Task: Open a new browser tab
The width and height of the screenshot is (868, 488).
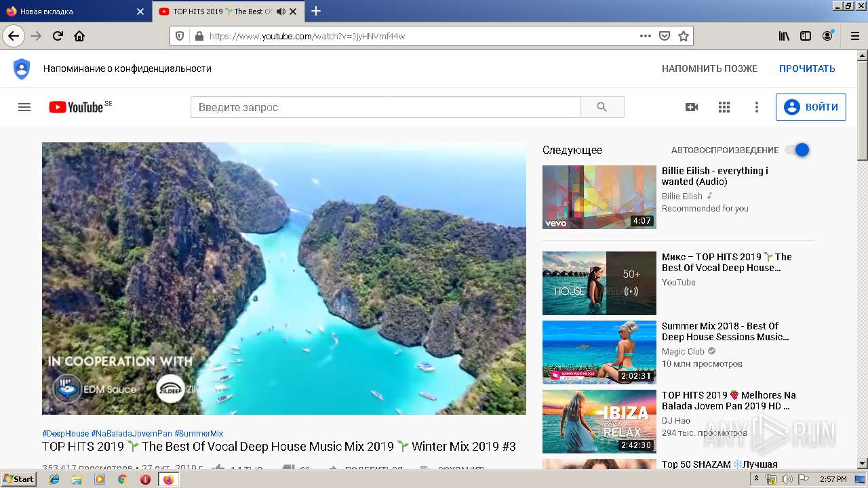Action: click(316, 11)
